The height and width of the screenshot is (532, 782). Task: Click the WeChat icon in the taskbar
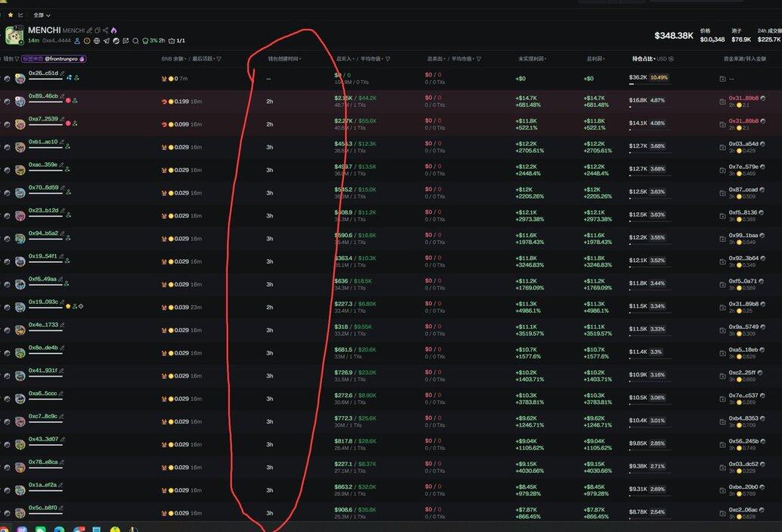click(41, 529)
